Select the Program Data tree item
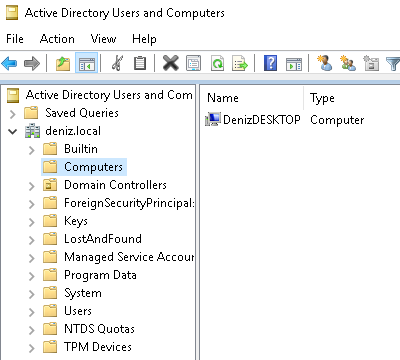The image size is (400, 360). point(100,275)
